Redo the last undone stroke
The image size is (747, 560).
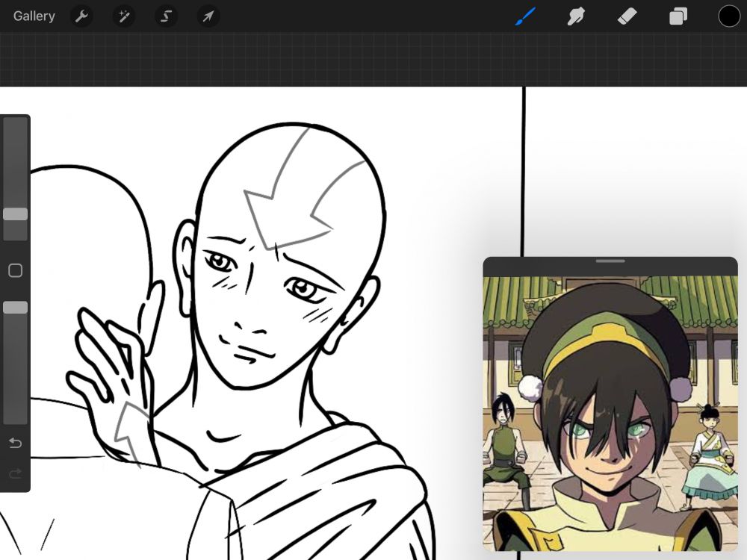point(15,473)
